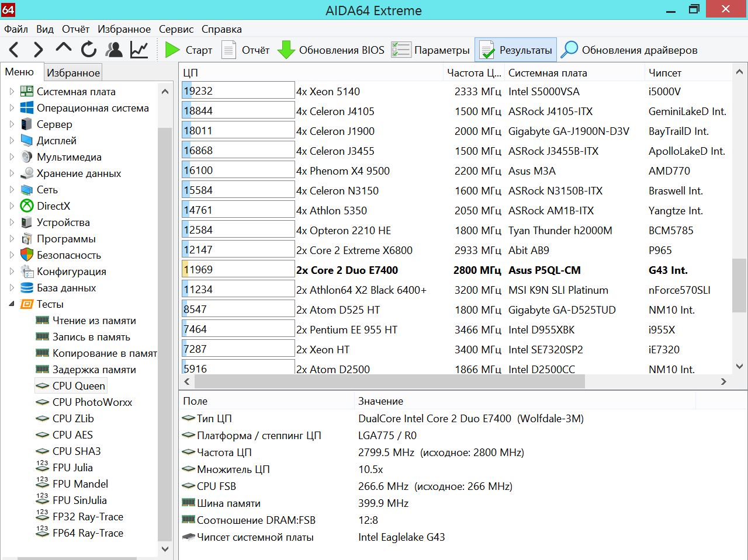
Task: Expand the Системная плата tree node
Action: (12, 91)
